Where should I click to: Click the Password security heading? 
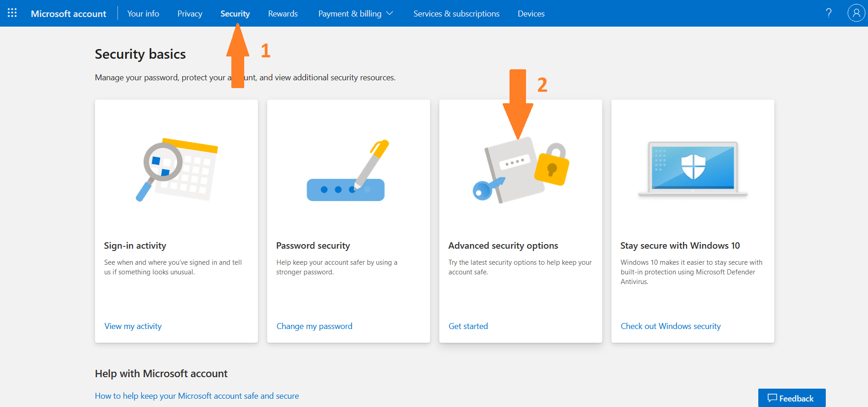(313, 245)
